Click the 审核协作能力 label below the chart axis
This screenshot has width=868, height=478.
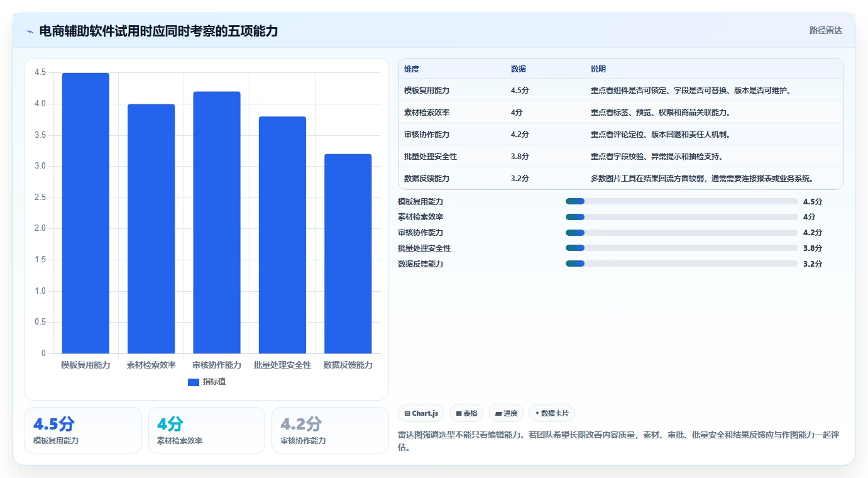click(217, 365)
